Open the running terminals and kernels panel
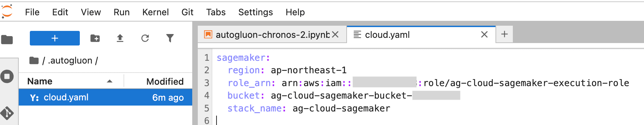The height and width of the screenshot is (125, 644). coord(7,76)
